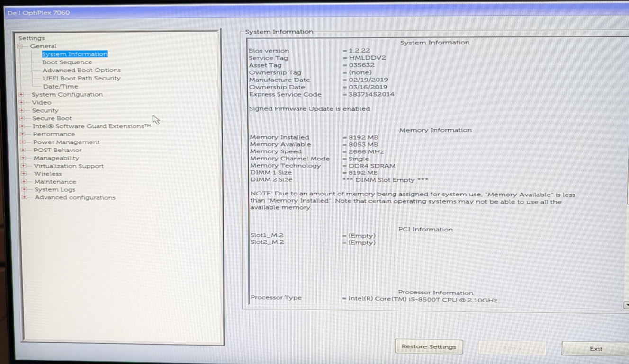Select the Virtualization Support label
Viewport: 629px width, 364px height.
click(69, 166)
